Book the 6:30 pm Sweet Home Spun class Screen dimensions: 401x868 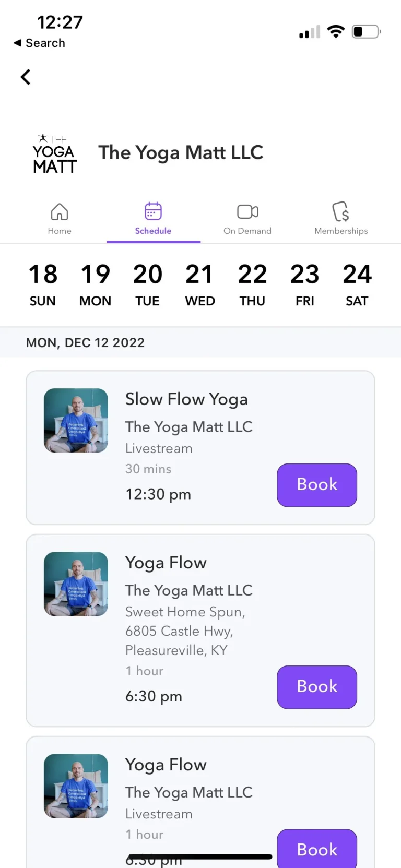point(317,687)
